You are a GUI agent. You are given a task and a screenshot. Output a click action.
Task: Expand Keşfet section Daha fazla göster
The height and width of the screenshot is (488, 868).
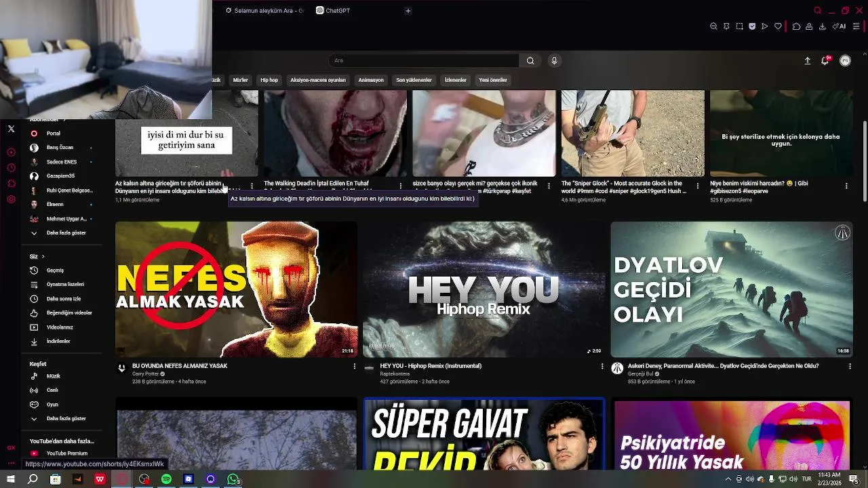point(61,419)
